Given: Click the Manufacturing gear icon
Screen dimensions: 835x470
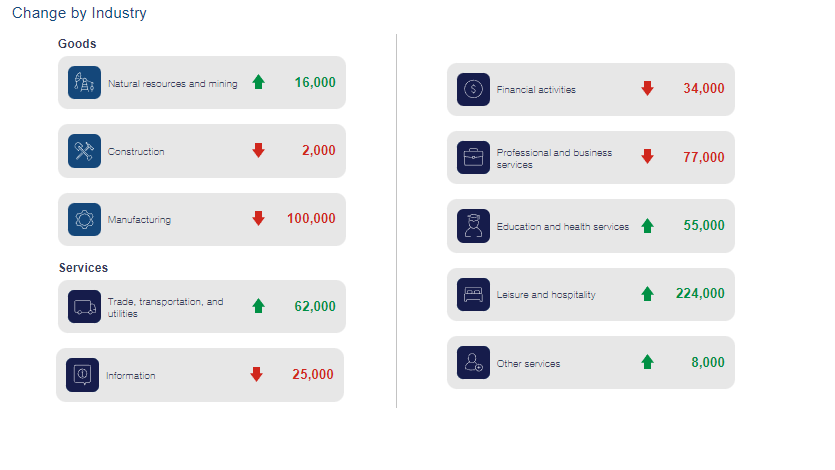Looking at the screenshot, I should (x=85, y=219).
